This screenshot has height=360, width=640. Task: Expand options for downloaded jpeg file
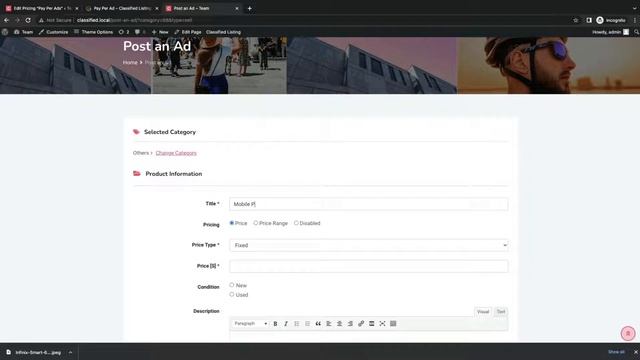click(70, 352)
